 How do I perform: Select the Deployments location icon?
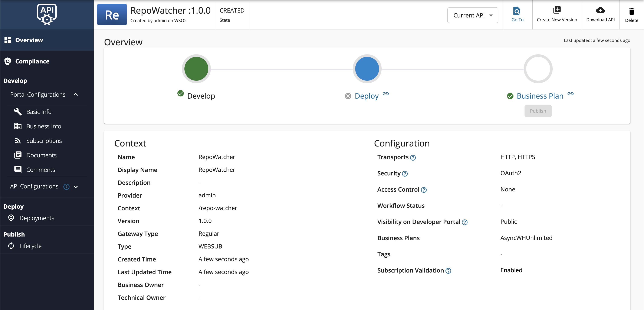(11, 218)
